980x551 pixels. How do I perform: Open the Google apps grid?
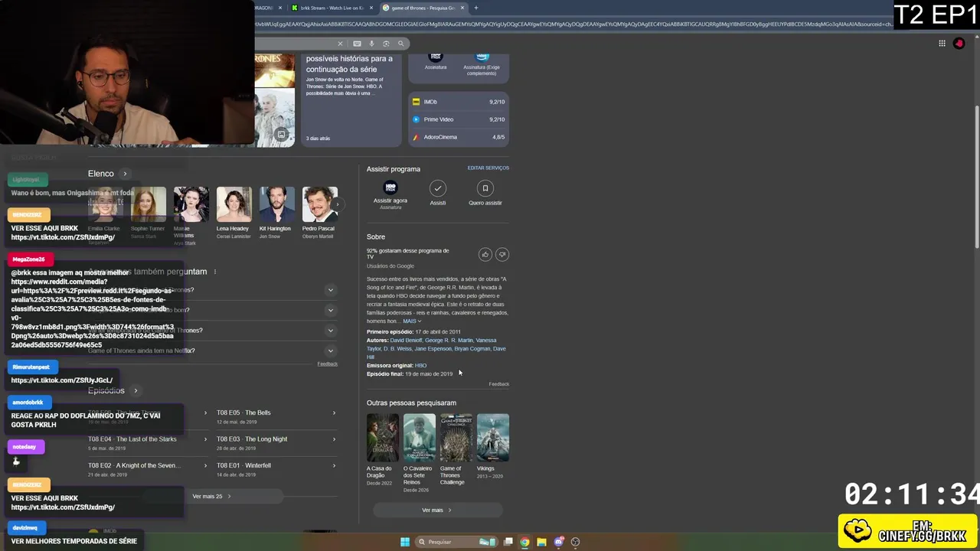942,44
